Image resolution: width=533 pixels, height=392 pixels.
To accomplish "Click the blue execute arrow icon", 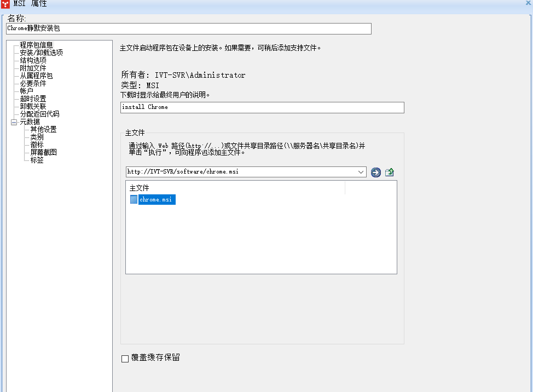I will coord(376,172).
